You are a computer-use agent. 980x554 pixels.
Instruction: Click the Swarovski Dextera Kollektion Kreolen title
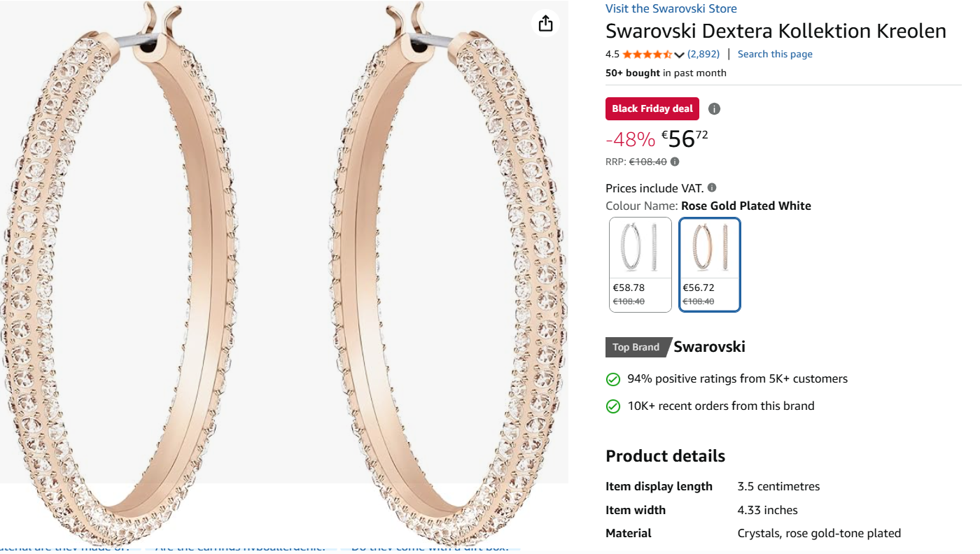[776, 31]
